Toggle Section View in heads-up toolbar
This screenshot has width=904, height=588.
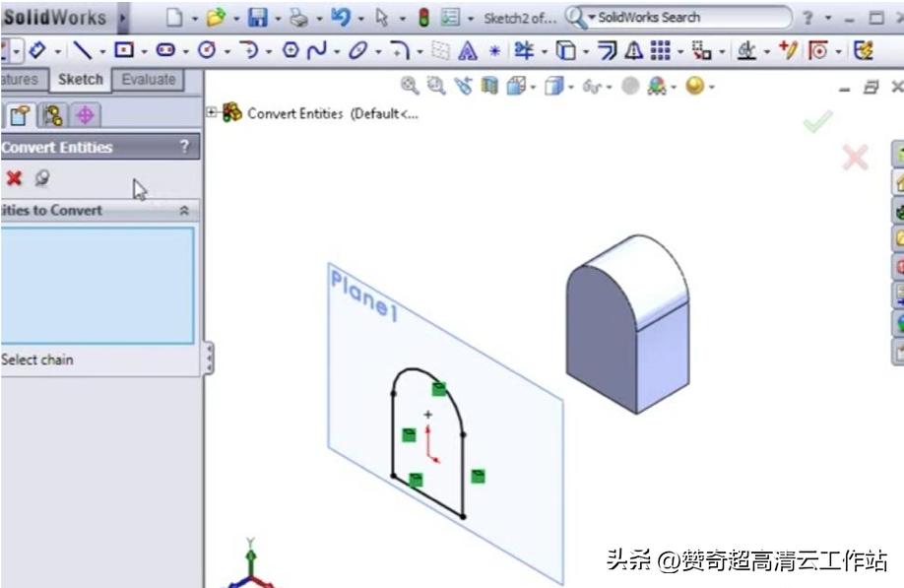[x=489, y=86]
